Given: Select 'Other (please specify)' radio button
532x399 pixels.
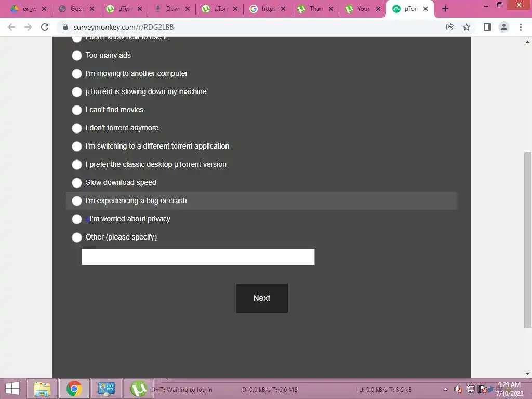Looking at the screenshot, I should tap(77, 237).
